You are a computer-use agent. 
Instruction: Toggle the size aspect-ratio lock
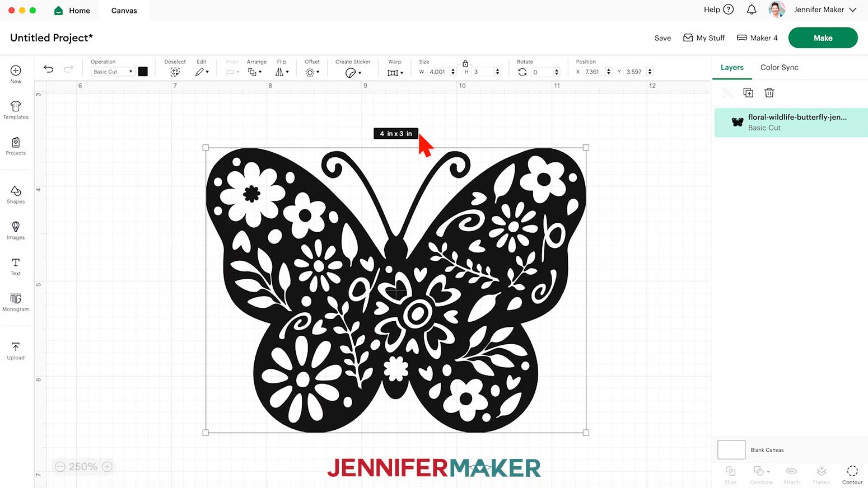point(465,63)
